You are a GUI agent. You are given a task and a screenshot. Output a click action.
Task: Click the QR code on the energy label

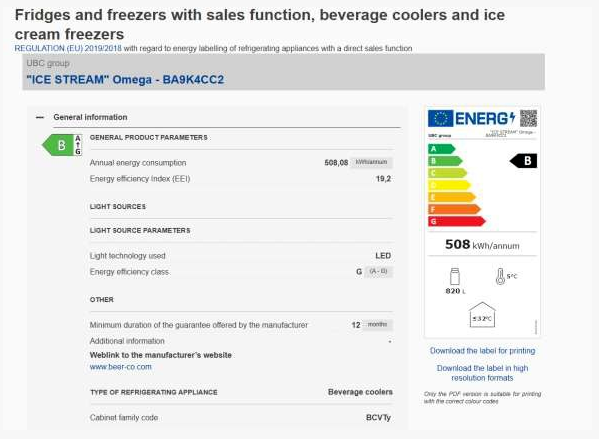[528, 118]
